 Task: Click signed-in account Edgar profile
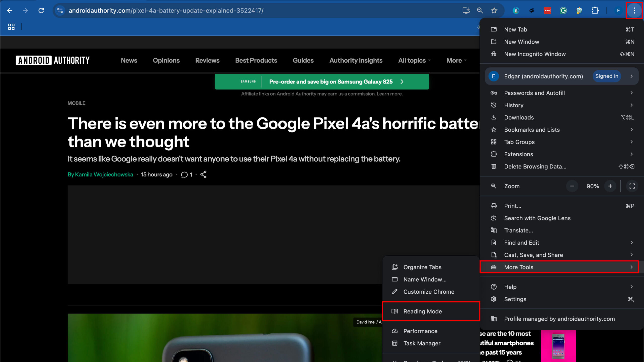point(562,76)
